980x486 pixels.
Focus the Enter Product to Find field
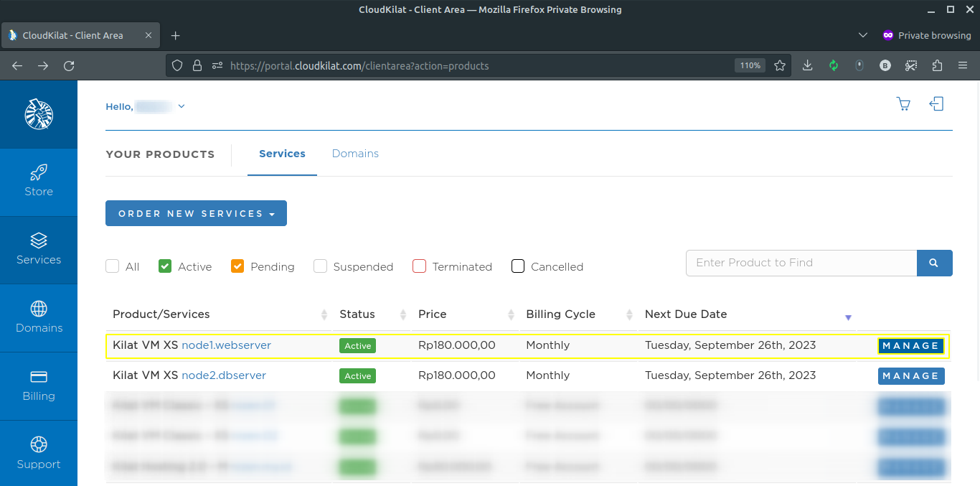click(x=801, y=263)
